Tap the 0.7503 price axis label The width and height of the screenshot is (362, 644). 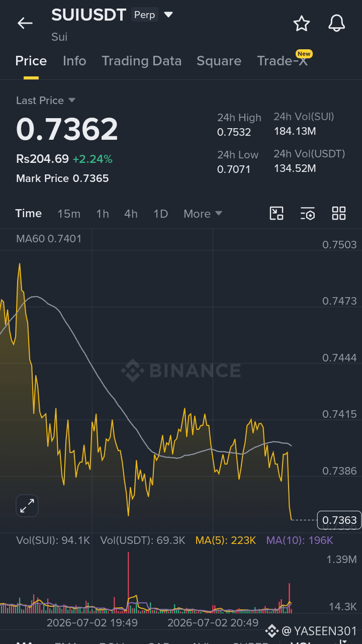pyautogui.click(x=339, y=245)
